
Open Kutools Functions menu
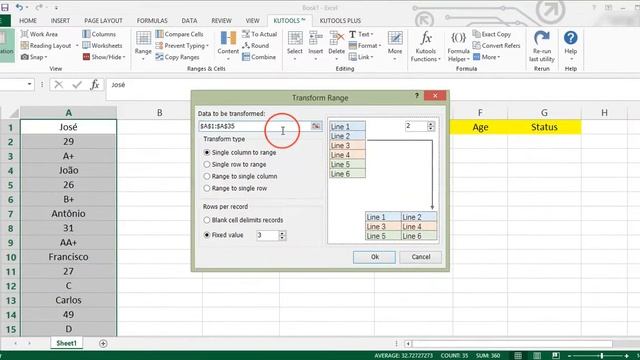[426, 47]
